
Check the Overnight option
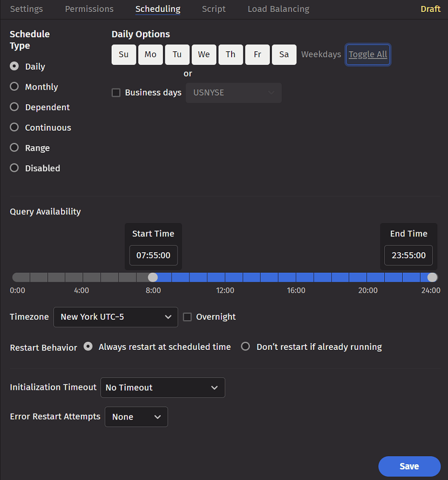(187, 317)
